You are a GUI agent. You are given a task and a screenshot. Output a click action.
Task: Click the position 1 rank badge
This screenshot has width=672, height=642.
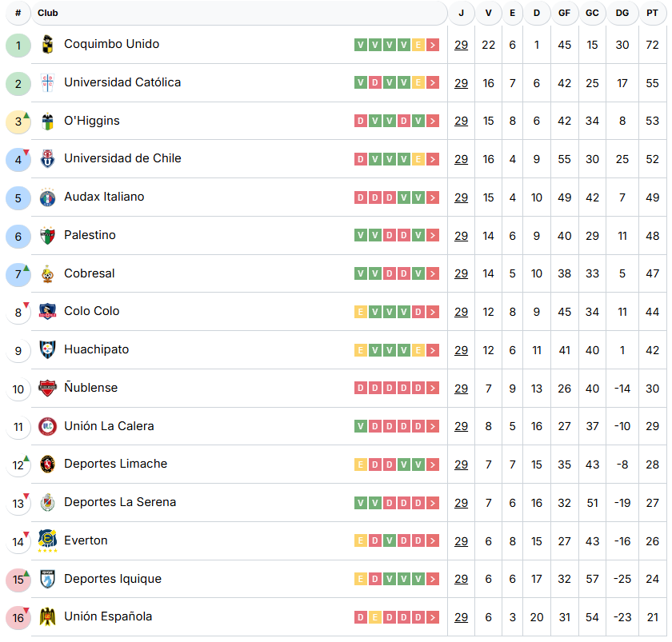click(18, 46)
